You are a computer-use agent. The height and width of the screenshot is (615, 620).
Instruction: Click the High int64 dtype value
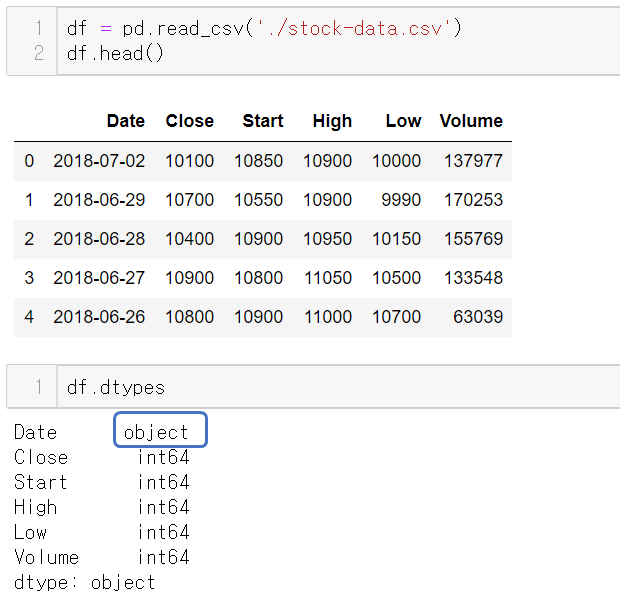pyautogui.click(x=164, y=507)
